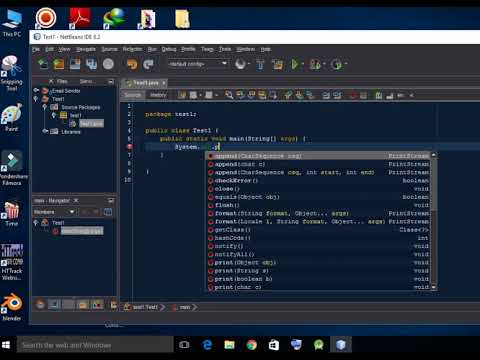This screenshot has width=480, height=360.
Task: Choose flush() completion
Action: (x=318, y=205)
